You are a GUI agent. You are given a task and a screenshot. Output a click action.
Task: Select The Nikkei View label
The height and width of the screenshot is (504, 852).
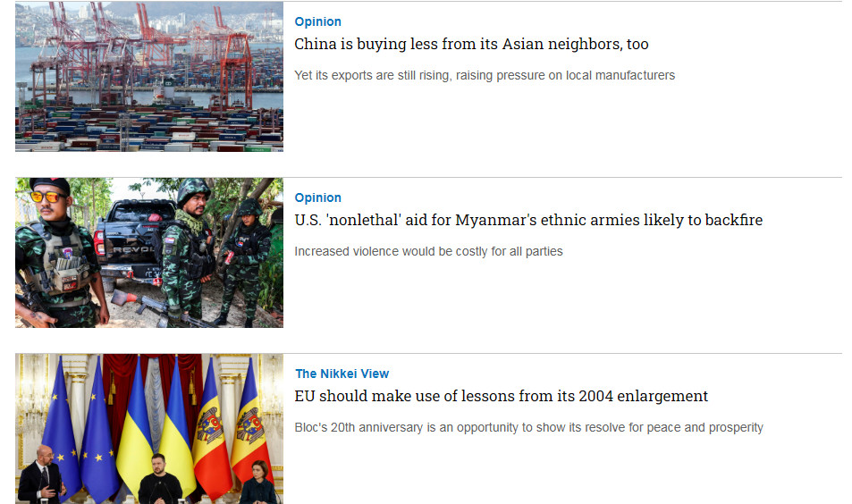pyautogui.click(x=342, y=374)
